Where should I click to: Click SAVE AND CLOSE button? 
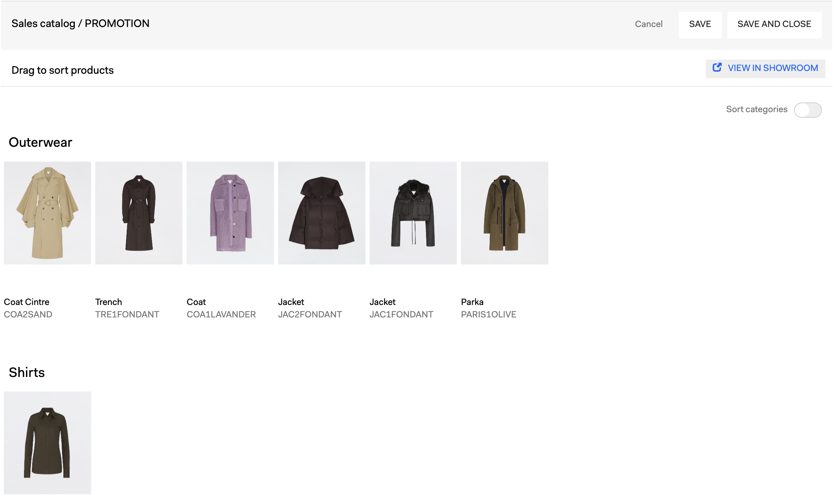coord(774,25)
